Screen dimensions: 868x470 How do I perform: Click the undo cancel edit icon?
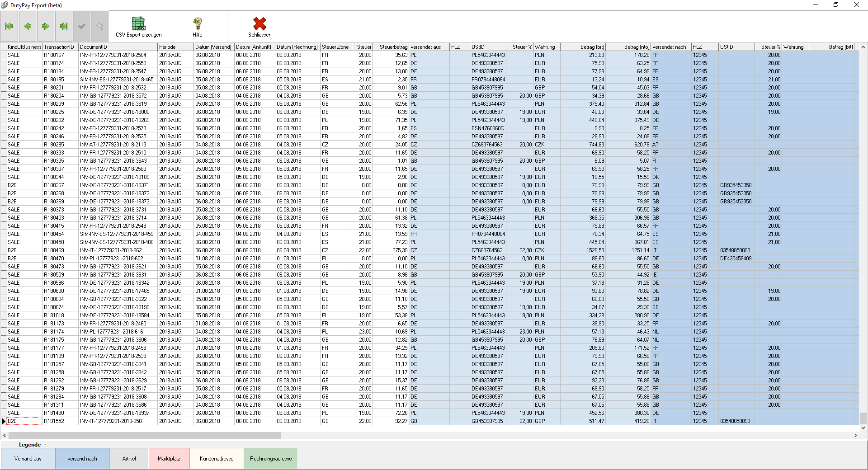[100, 26]
